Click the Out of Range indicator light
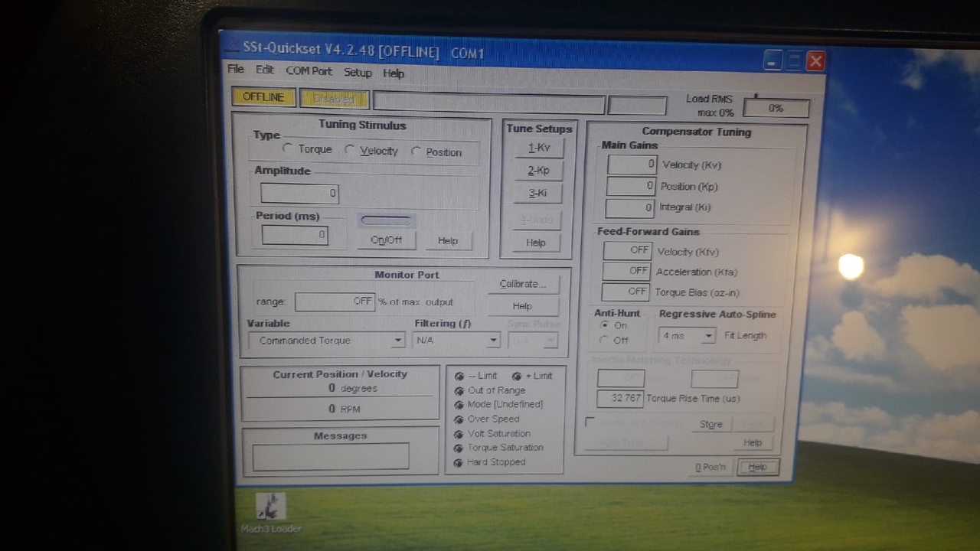The width and height of the screenshot is (980, 551). click(459, 390)
